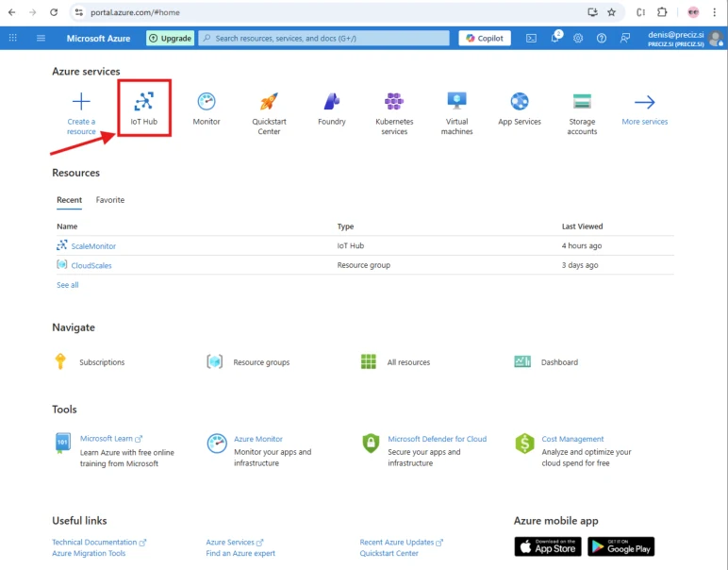Open Storage accounts service
Screen dimensions: 728x570
582,113
